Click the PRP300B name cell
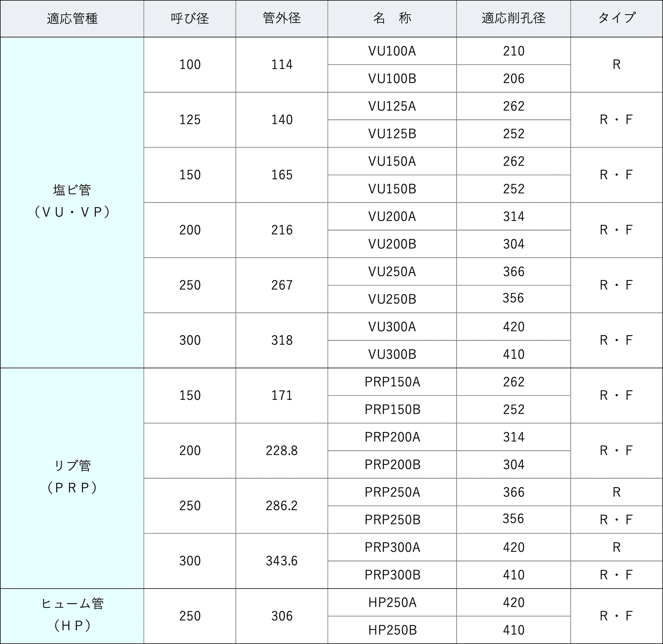The height and width of the screenshot is (644, 663). pos(392,575)
